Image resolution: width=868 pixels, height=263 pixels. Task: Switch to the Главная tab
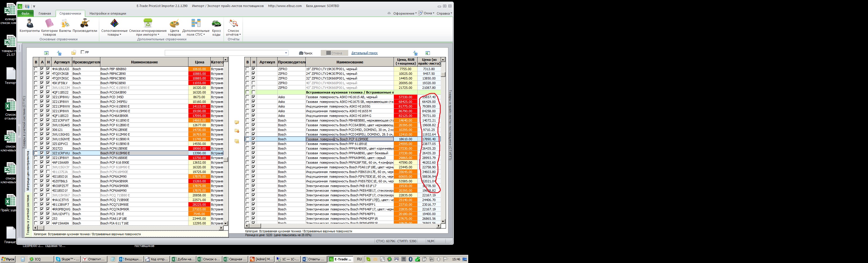click(x=44, y=13)
